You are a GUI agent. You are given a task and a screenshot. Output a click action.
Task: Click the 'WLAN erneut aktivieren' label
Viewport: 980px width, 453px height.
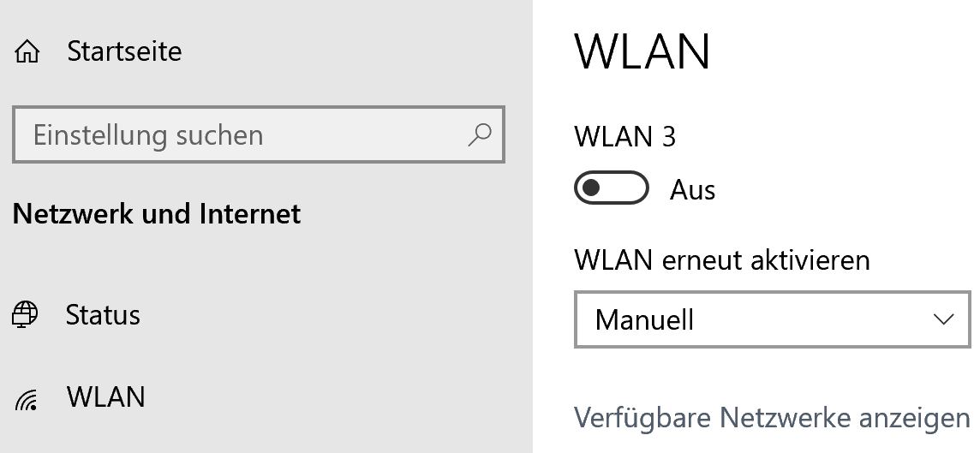click(722, 260)
